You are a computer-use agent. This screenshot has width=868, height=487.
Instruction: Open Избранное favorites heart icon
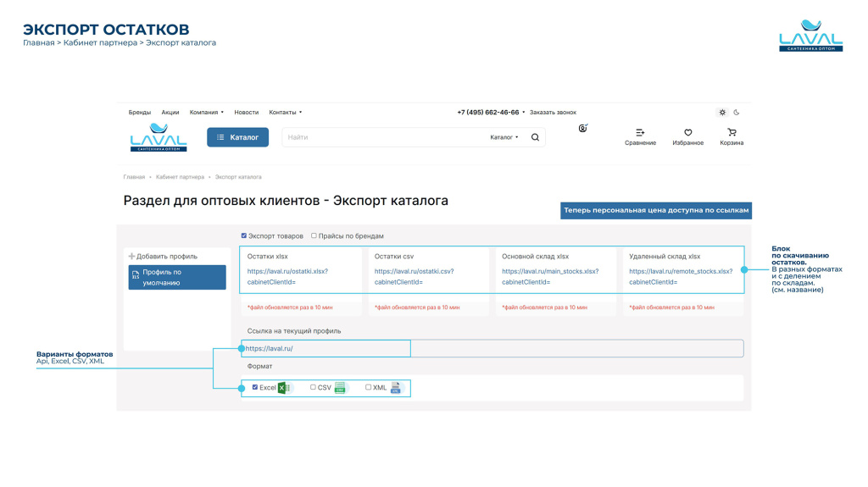pyautogui.click(x=688, y=133)
